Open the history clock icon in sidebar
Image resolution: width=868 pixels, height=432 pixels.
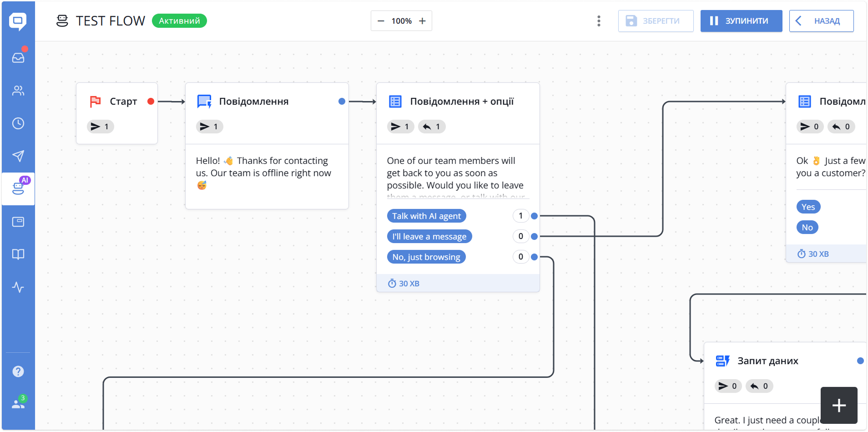tap(18, 123)
